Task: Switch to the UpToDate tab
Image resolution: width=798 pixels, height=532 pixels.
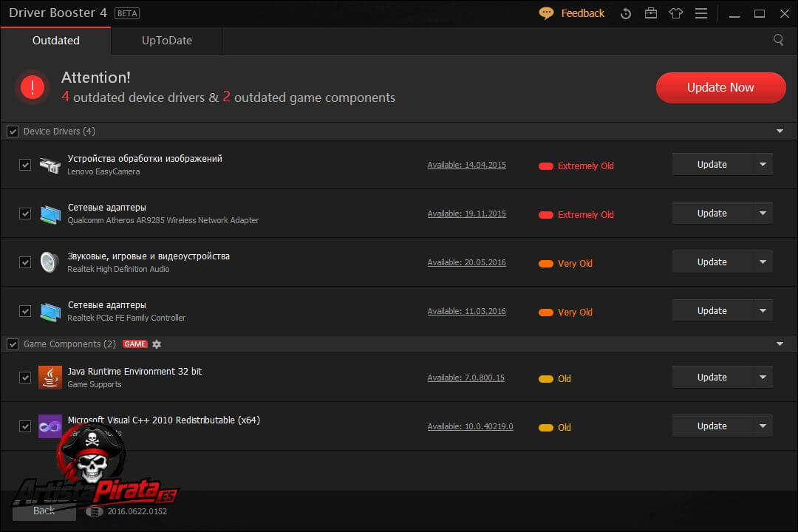Action: 167,40
